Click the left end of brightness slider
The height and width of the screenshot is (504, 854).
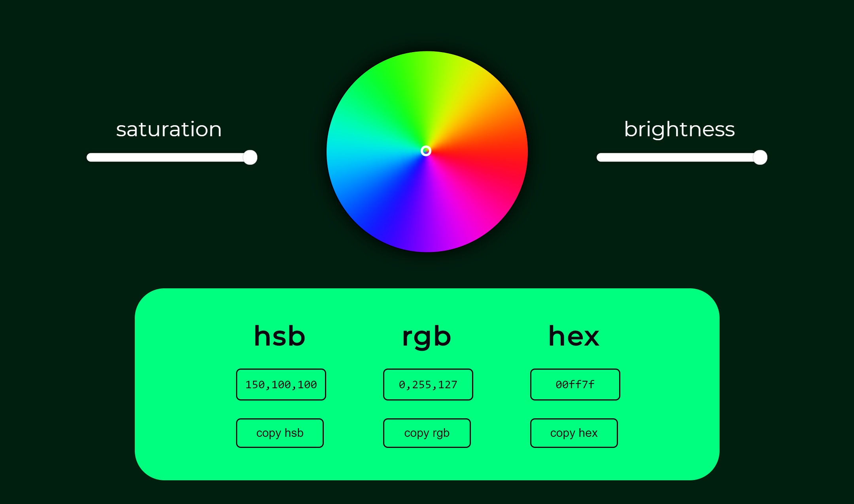(x=601, y=157)
